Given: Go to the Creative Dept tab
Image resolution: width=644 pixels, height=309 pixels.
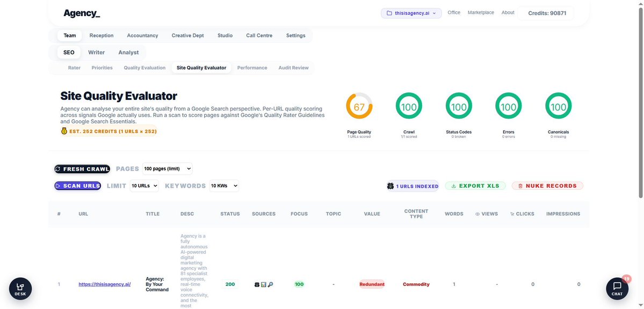Looking at the screenshot, I should pos(187,36).
